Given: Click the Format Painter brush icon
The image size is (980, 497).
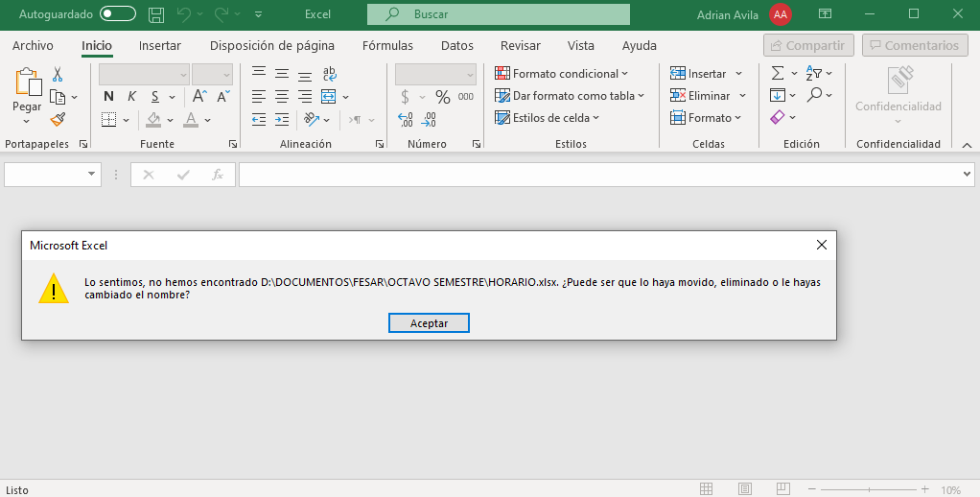Looking at the screenshot, I should click(x=58, y=119).
